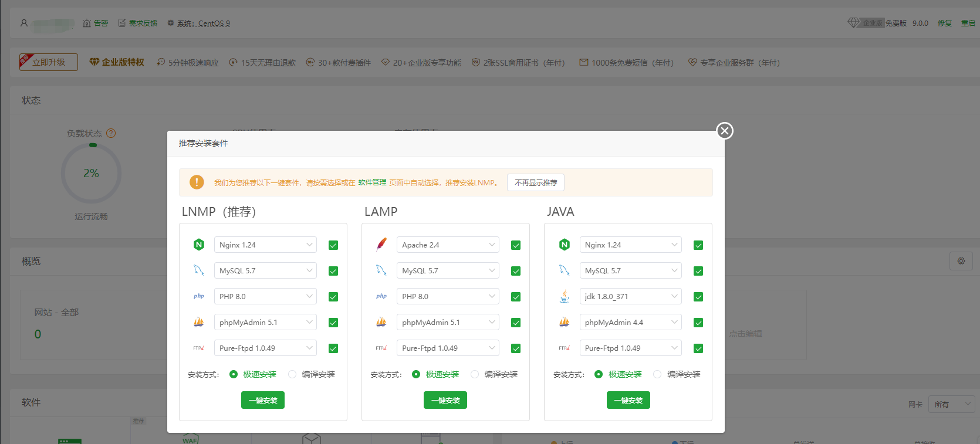Open 告警 alerts link
The height and width of the screenshot is (444, 980).
[101, 23]
